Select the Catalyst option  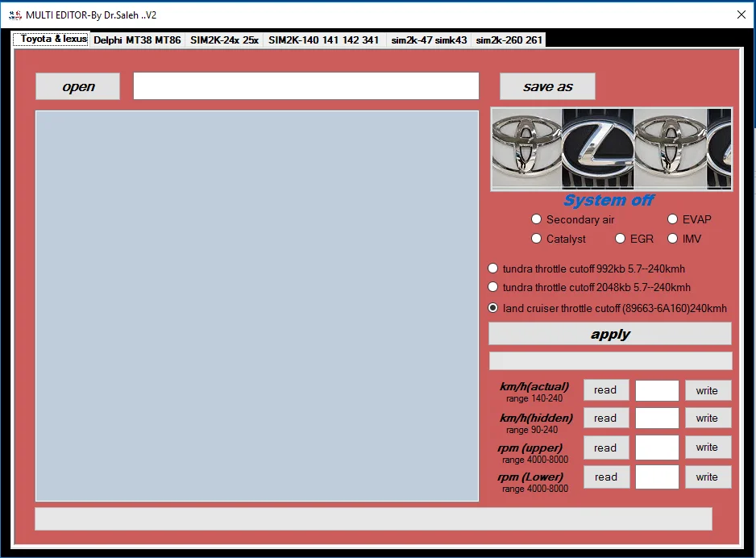click(536, 239)
